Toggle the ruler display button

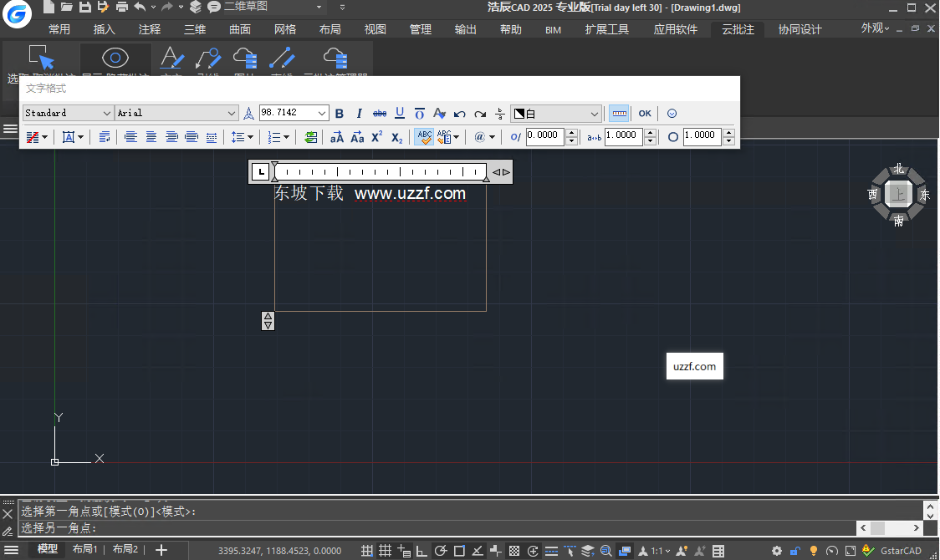pos(619,114)
